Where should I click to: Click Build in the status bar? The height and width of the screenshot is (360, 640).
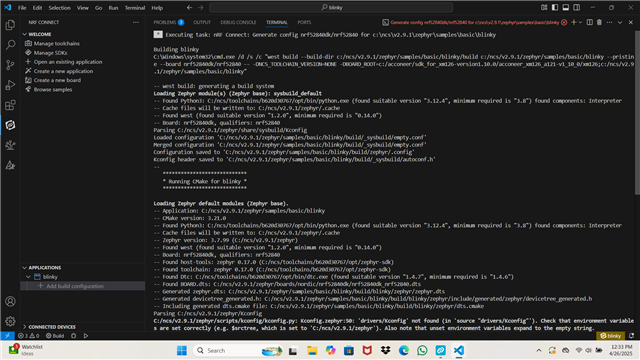click(55, 336)
